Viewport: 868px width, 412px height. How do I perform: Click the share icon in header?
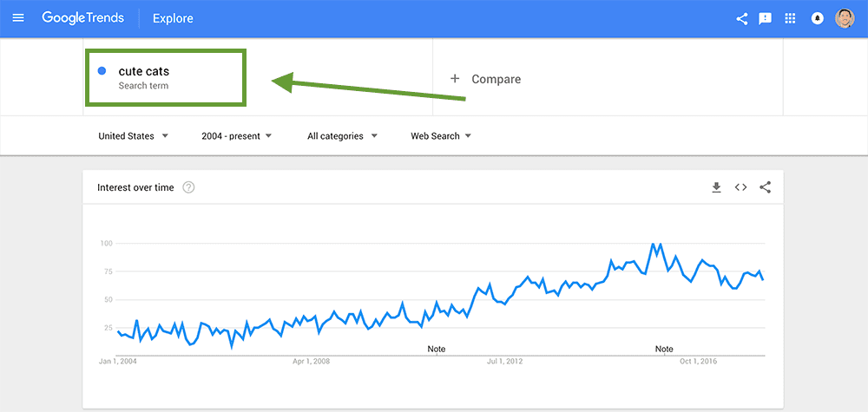pyautogui.click(x=742, y=18)
